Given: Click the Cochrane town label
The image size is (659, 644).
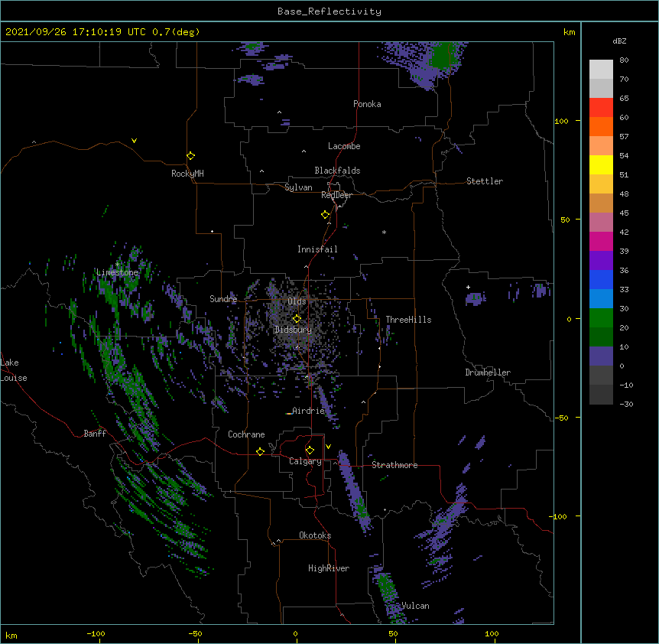Looking at the screenshot, I should (246, 434).
